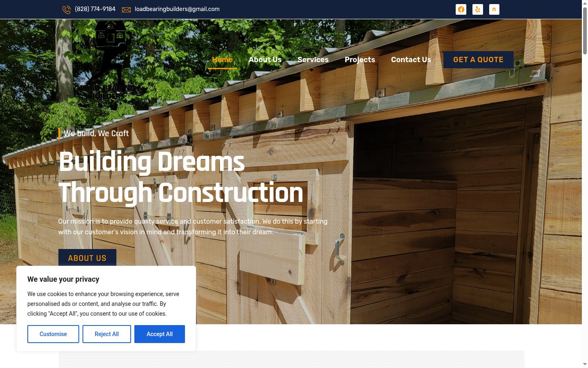Screen dimensions: 588x368
Task: Open the Projects menu item
Action: [360, 60]
